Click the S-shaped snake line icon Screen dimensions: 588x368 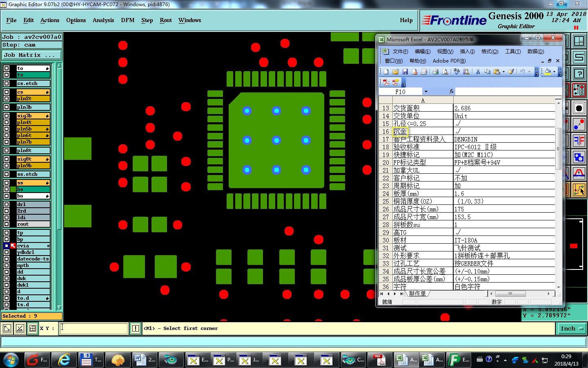pyautogui.click(x=579, y=57)
